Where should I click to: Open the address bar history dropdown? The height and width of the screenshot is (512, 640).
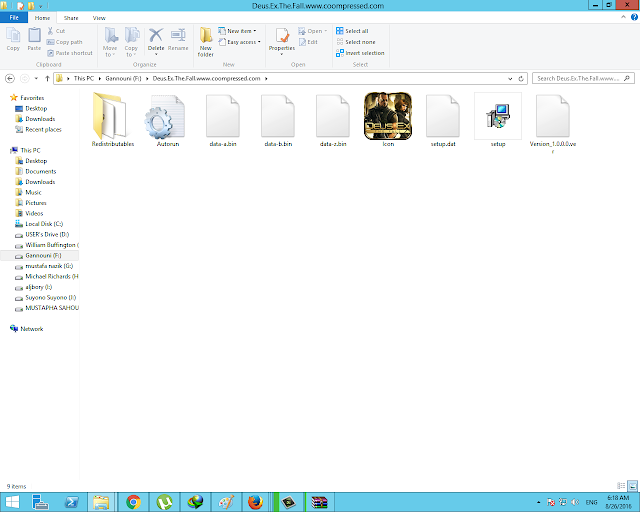510,78
